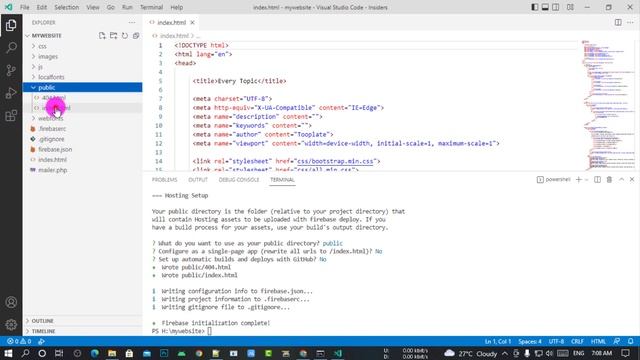Change the CRLF line ending setting
This screenshot has height=360, width=640.
point(577,341)
